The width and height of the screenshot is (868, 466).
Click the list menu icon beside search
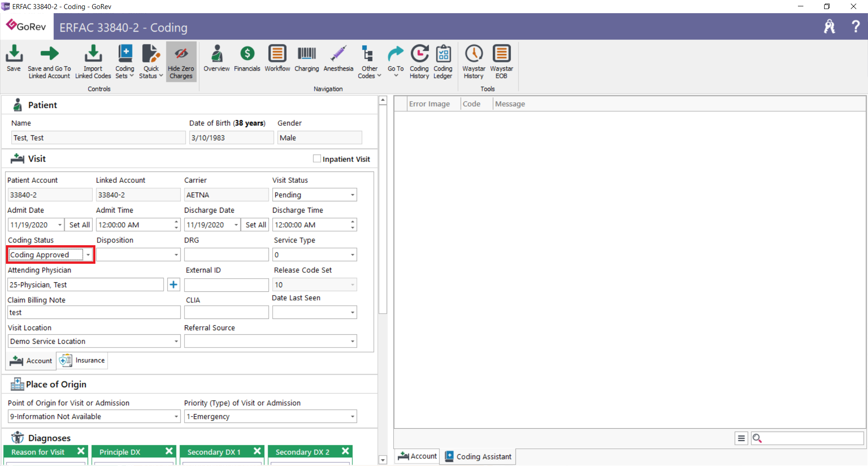[741, 438]
